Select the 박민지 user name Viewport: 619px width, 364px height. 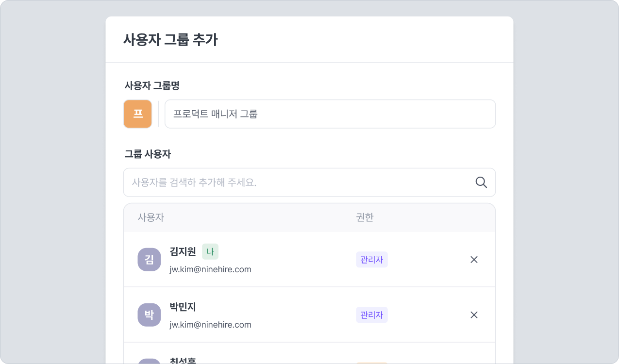pyautogui.click(x=183, y=307)
